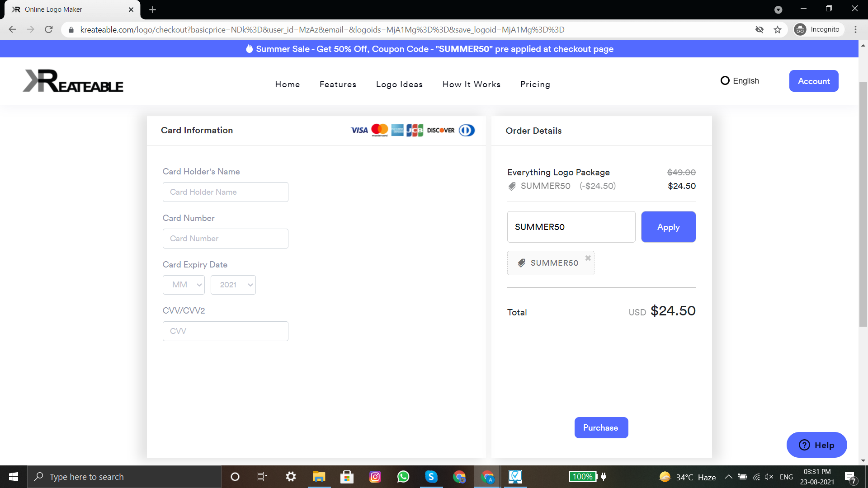This screenshot has width=868, height=488.
Task: Expand the expiry month MM dropdown
Action: 184,285
